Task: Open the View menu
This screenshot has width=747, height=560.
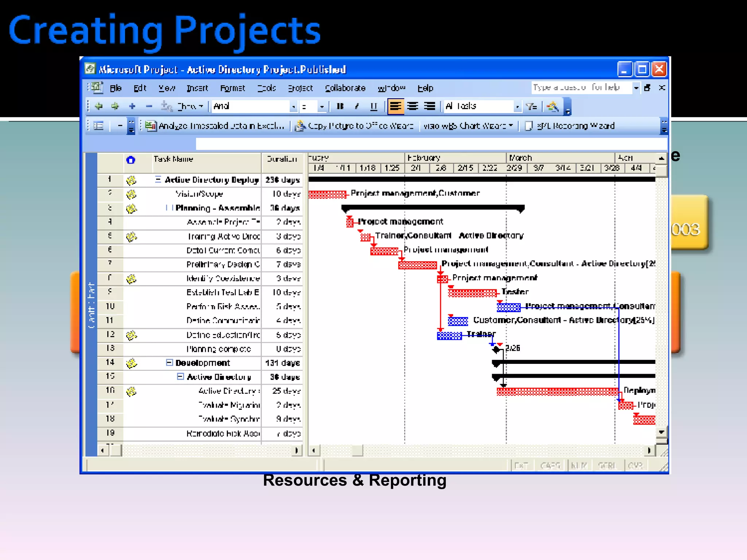Action: click(167, 88)
